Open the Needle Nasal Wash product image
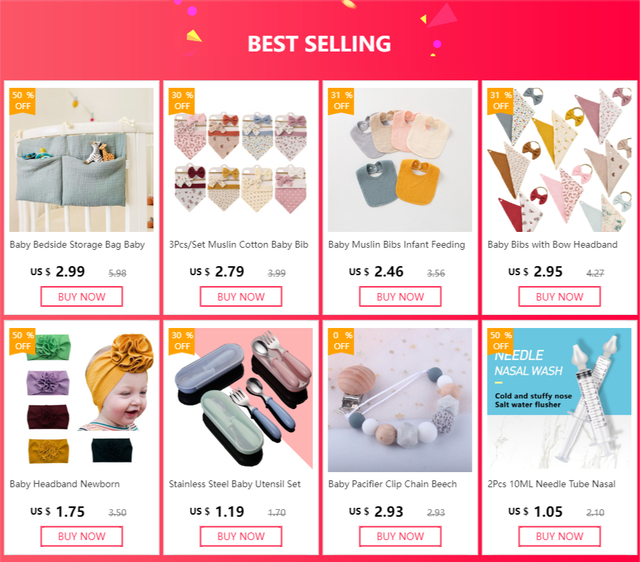This screenshot has height=562, width=640. (x=559, y=400)
